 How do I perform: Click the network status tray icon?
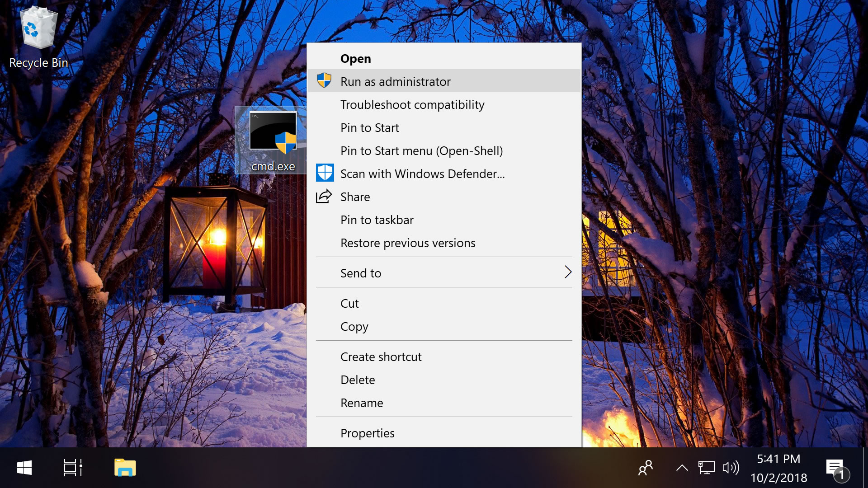[x=706, y=468]
